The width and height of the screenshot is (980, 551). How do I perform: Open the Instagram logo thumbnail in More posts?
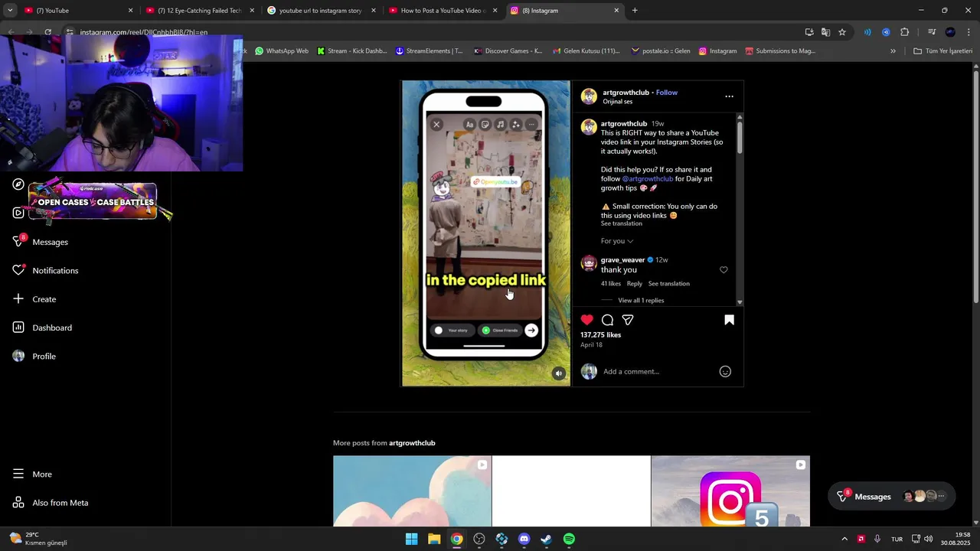point(730,491)
